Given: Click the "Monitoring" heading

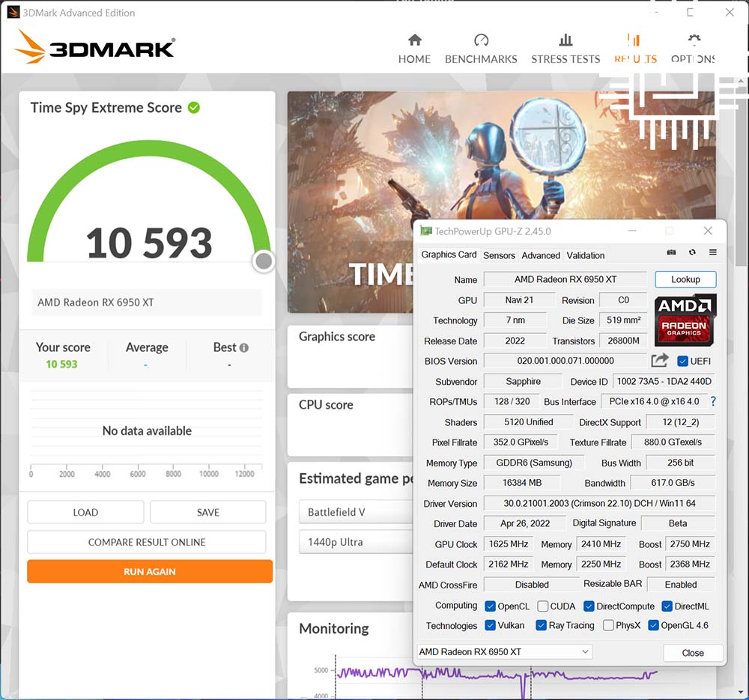Looking at the screenshot, I should coord(334,628).
